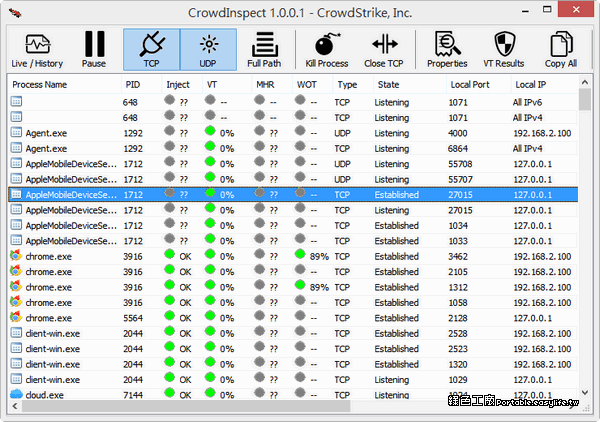Sort by the Inject column header
Screen dimensions: 600x422
click(182, 85)
